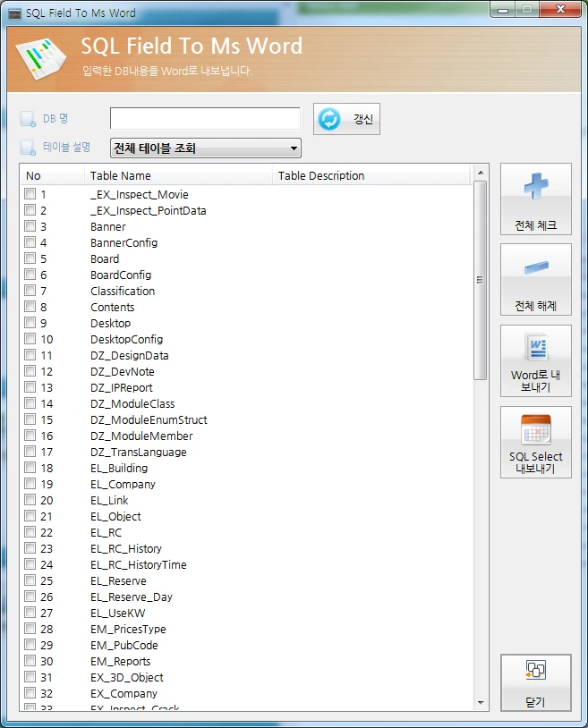Click the header chart logo icon

click(x=41, y=59)
